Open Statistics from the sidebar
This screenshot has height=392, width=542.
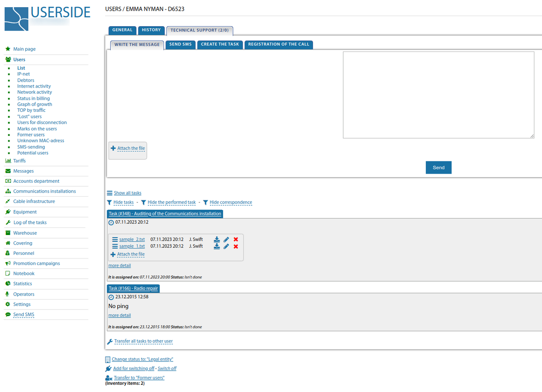23,284
